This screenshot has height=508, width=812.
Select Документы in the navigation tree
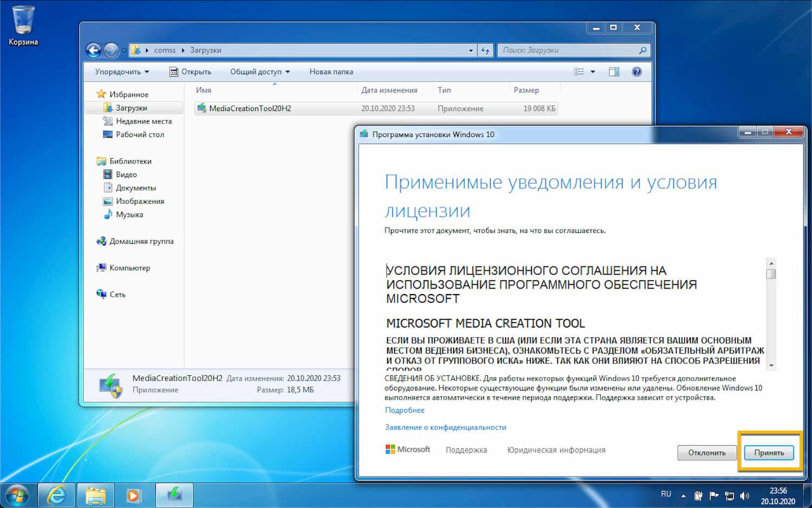point(135,188)
